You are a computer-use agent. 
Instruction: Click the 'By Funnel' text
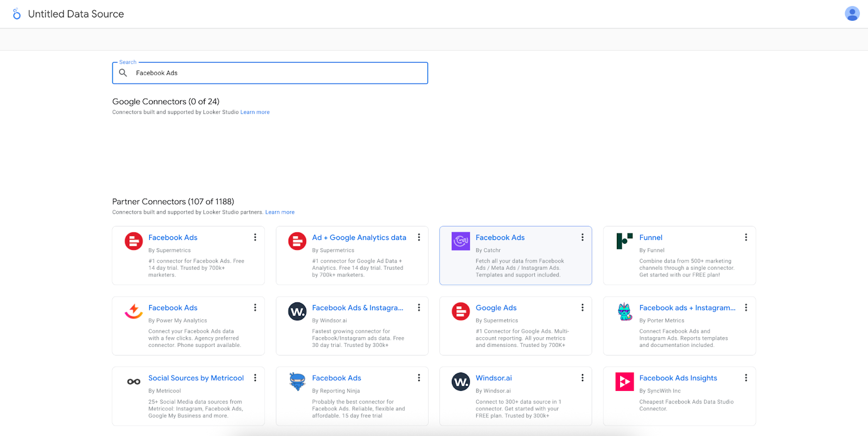(652, 250)
